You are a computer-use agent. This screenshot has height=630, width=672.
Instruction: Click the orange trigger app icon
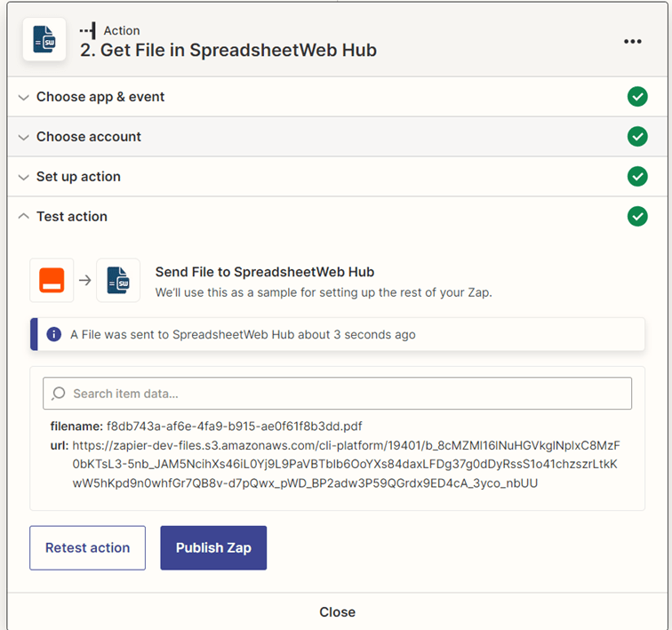pyautogui.click(x=52, y=280)
